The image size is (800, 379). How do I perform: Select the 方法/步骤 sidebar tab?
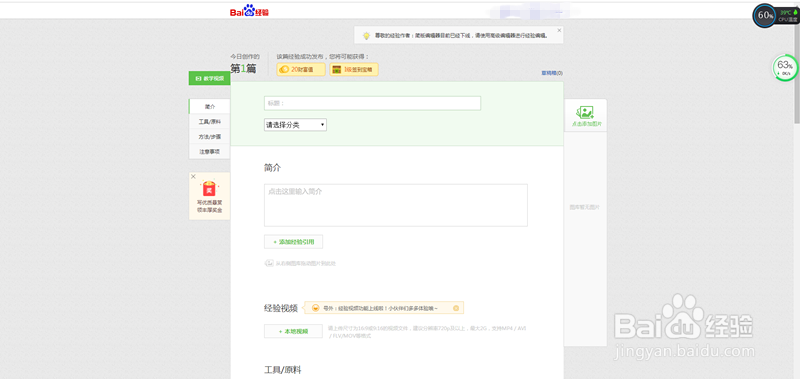tap(210, 137)
